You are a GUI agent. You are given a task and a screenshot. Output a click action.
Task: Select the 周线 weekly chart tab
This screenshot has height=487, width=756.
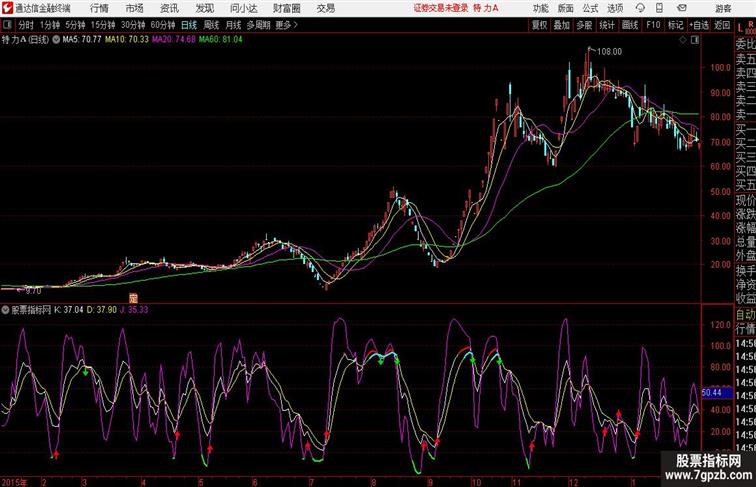click(x=211, y=25)
